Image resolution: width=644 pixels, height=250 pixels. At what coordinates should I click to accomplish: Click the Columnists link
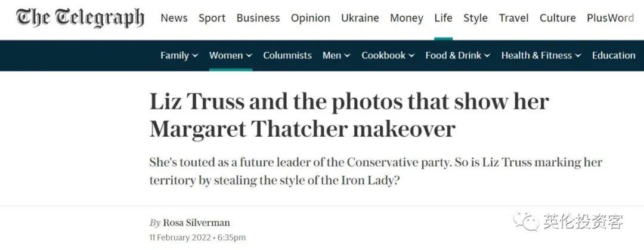point(287,55)
